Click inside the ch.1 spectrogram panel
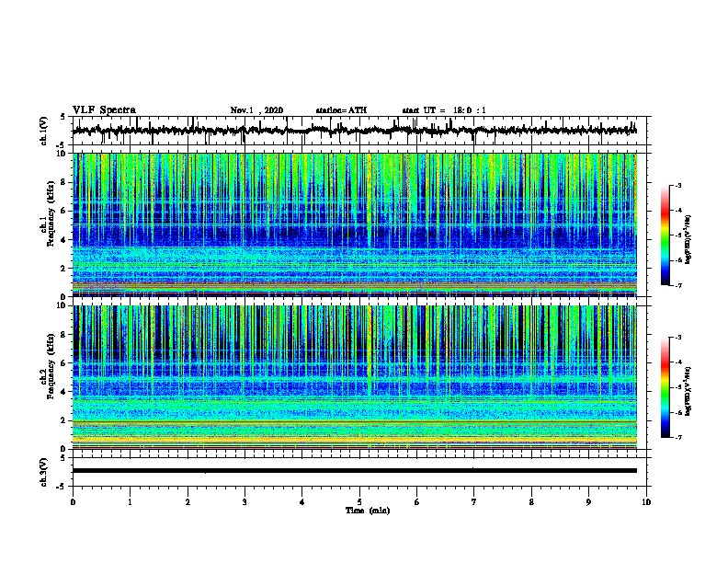 pyautogui.click(x=355, y=224)
